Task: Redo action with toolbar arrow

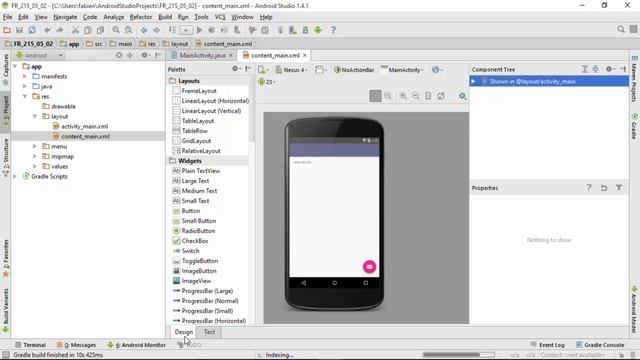Action: click(60, 30)
